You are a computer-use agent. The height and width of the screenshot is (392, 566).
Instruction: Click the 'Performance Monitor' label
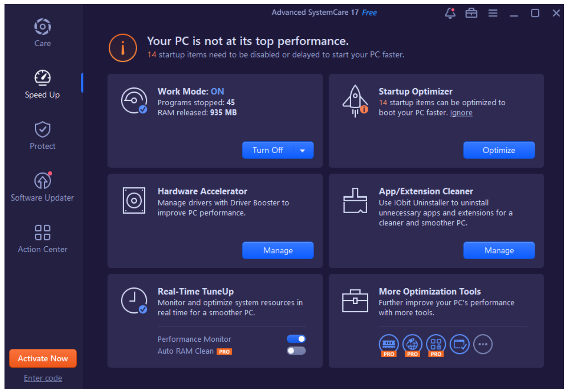(x=194, y=339)
